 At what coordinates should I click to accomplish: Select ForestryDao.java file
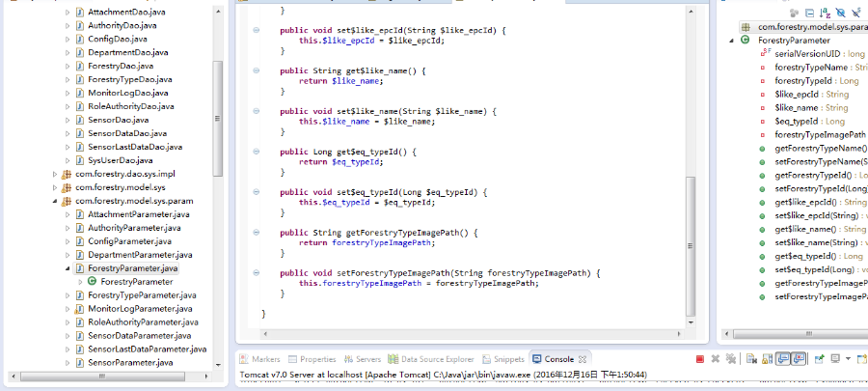(121, 66)
